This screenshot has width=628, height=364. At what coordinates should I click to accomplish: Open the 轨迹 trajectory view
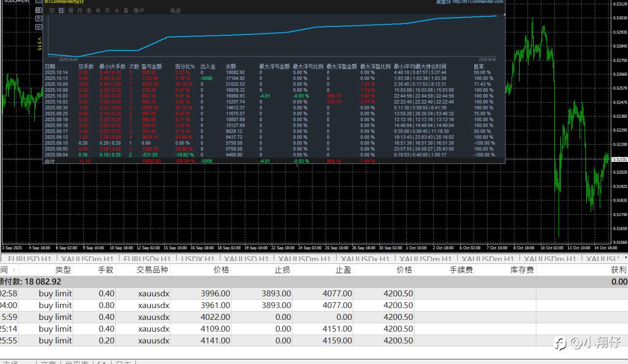[x=175, y=10]
